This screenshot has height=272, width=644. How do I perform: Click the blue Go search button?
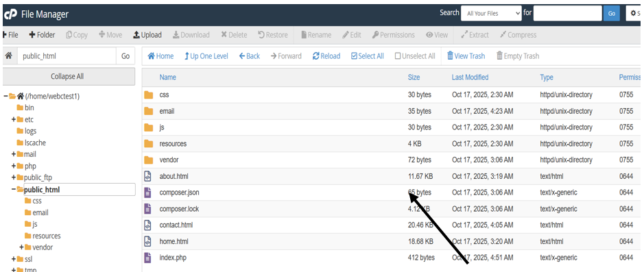click(612, 14)
